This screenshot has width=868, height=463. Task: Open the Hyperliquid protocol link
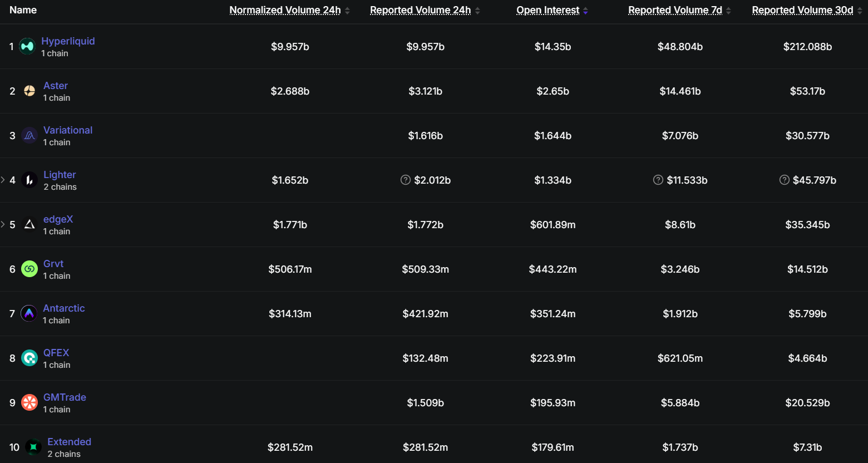pyautogui.click(x=68, y=41)
